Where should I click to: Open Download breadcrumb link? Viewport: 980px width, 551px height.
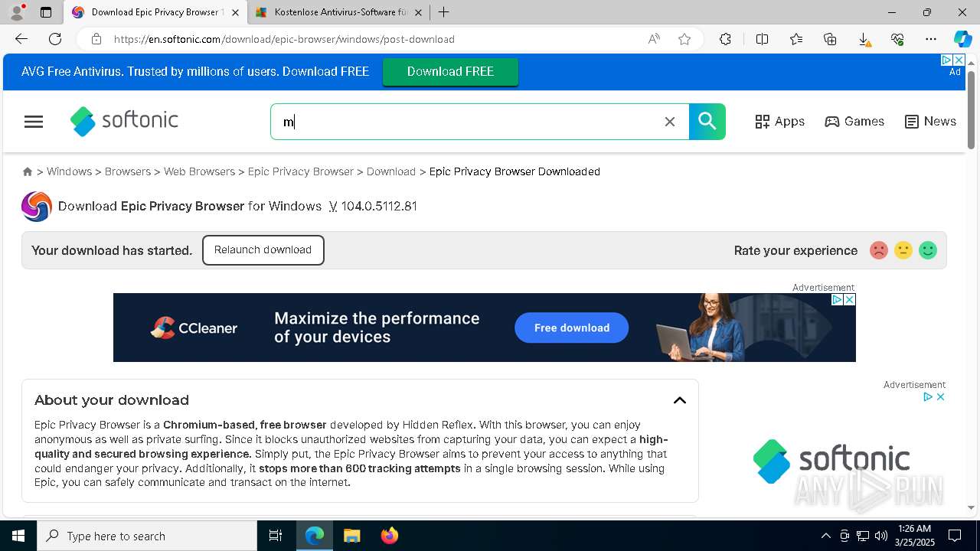(391, 171)
